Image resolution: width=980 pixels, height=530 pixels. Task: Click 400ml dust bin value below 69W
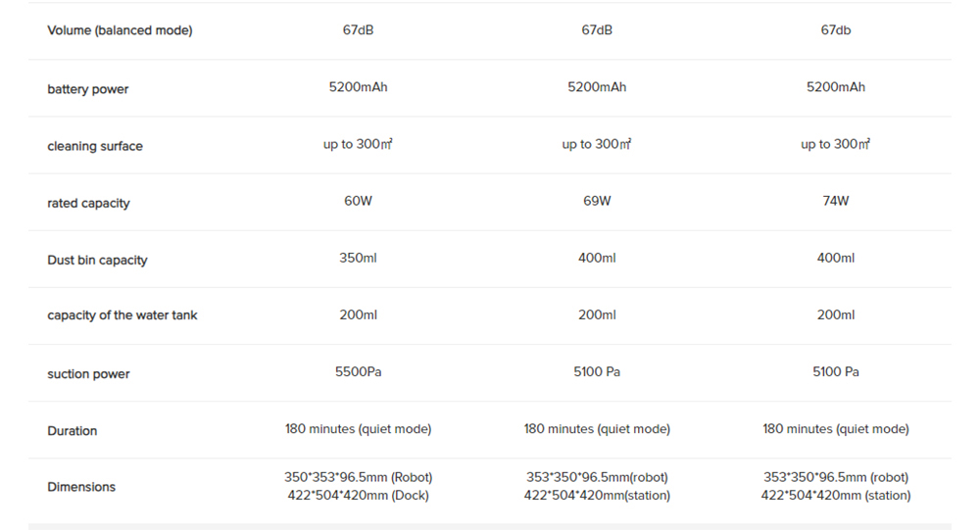click(x=597, y=258)
